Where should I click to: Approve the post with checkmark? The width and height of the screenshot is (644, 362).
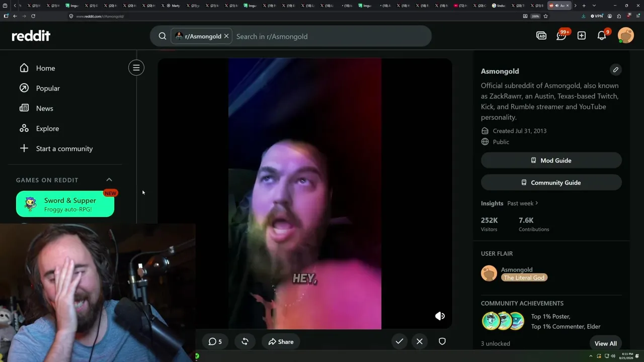tap(399, 341)
